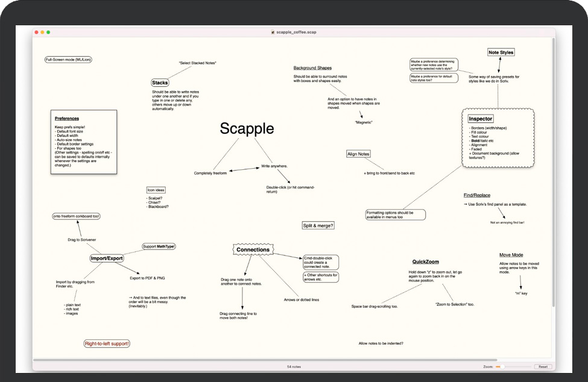
Task: Click the Connections cloud-shaped note
Action: 253,249
